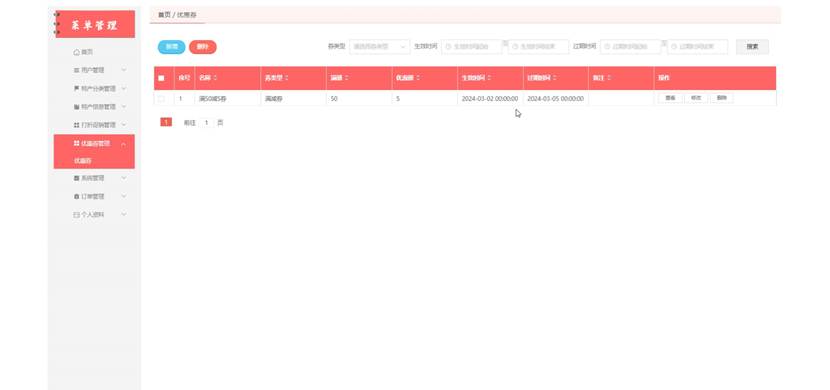
Task: Check the checkbox for the 满50减5券 row
Action: 161,98
